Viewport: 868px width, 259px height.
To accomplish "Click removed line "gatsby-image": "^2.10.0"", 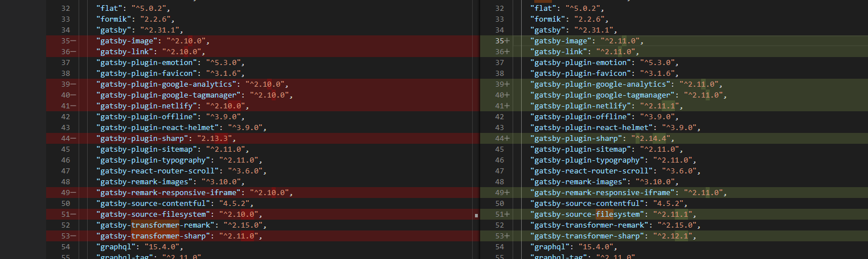I will point(154,41).
